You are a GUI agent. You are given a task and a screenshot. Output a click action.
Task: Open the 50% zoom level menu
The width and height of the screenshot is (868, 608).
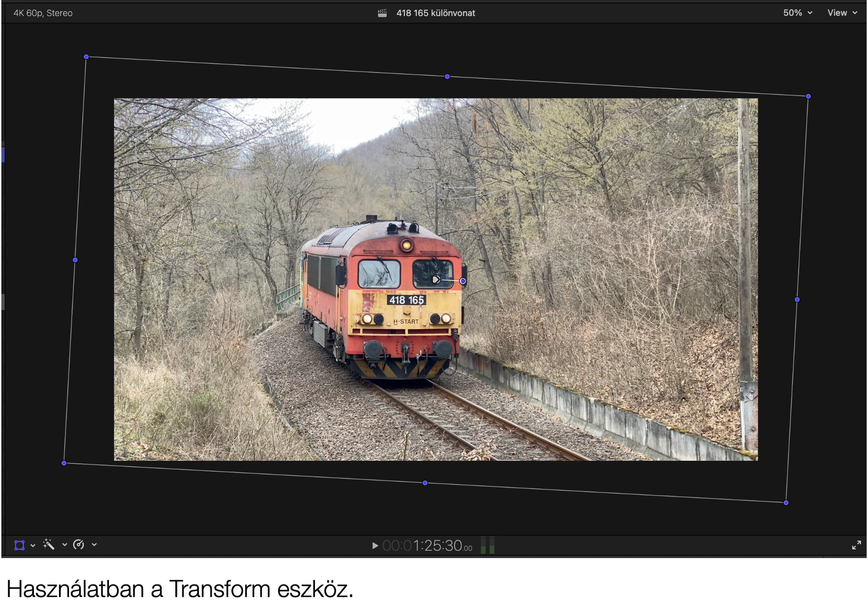pos(798,13)
